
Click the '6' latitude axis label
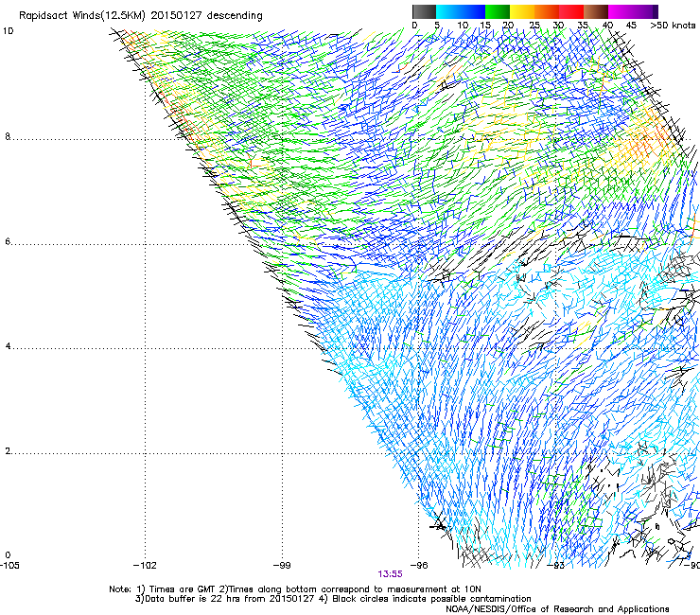point(8,241)
